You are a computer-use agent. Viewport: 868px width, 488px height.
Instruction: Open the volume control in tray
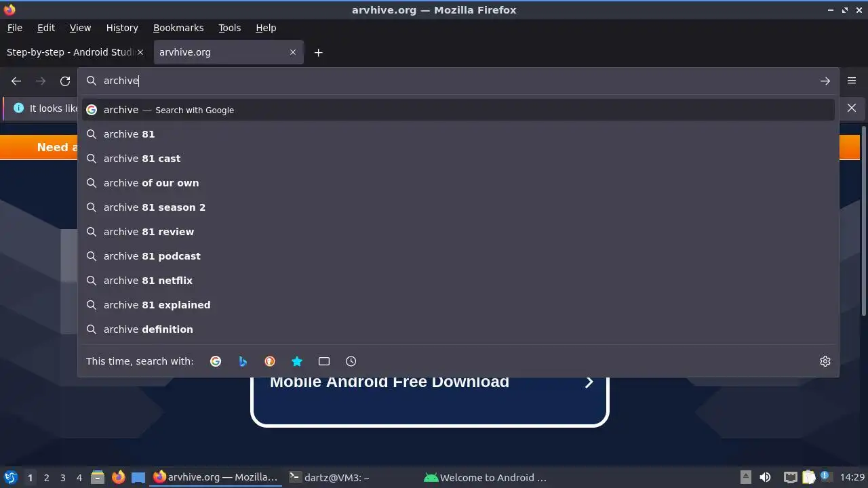click(x=765, y=477)
